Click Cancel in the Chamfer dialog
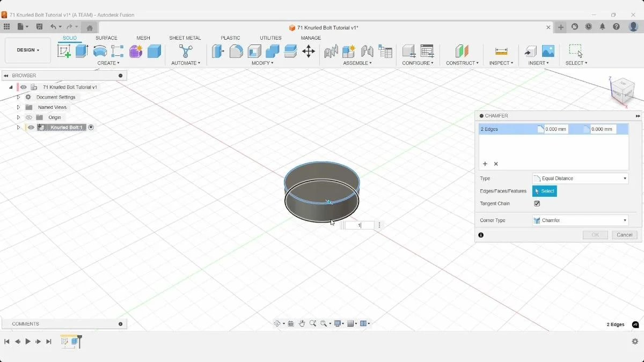The height and width of the screenshot is (362, 644). pos(625,235)
